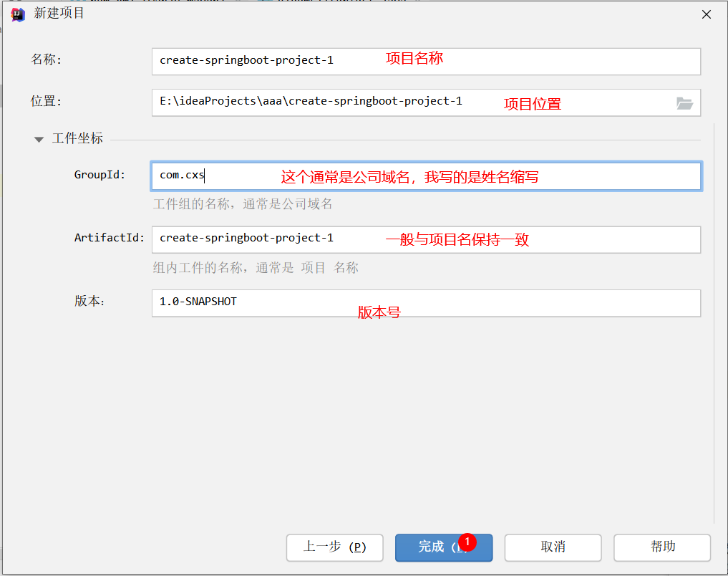Viewport: 728px width, 576px height.
Task: Click the 版本 version input field
Action: point(426,303)
